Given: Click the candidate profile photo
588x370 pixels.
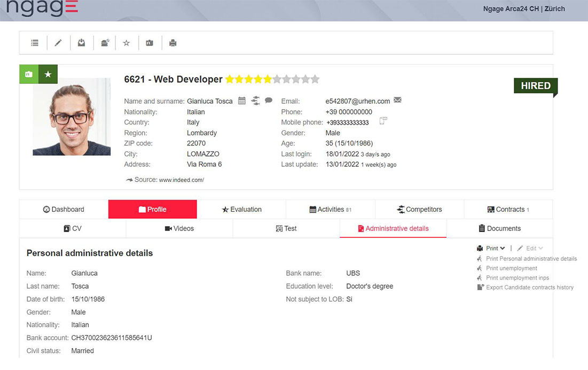Looking at the screenshot, I should pyautogui.click(x=72, y=117).
